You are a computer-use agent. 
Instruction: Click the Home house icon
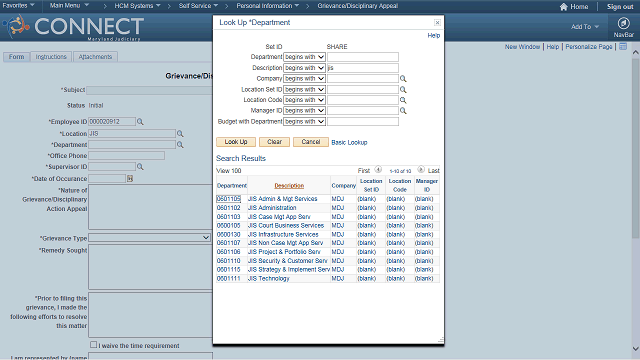tap(564, 7)
